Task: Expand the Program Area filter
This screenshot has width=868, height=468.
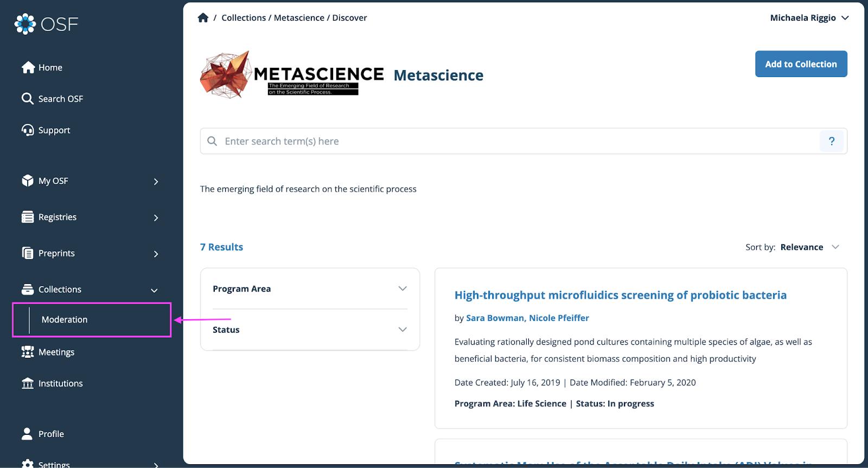Action: point(310,289)
